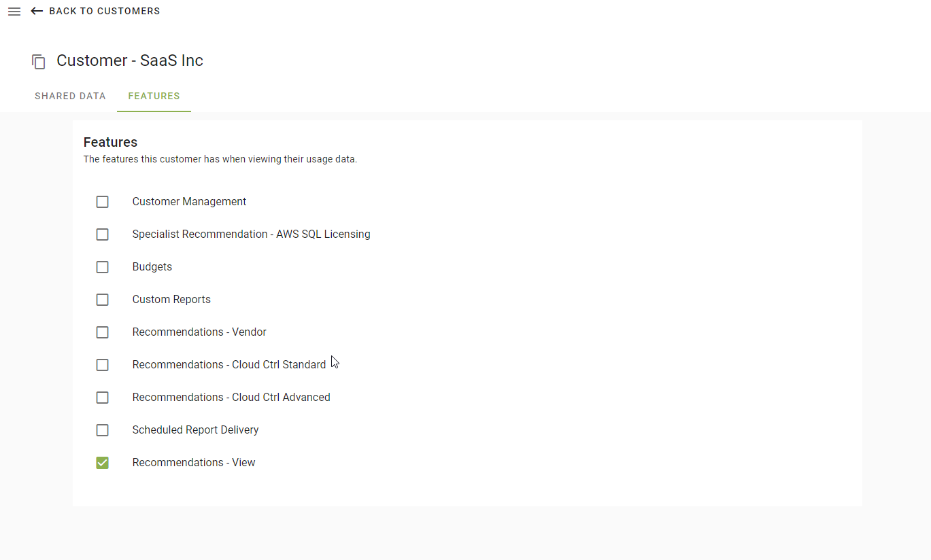The image size is (931, 560).
Task: Select the Features tab
Action: pos(154,96)
